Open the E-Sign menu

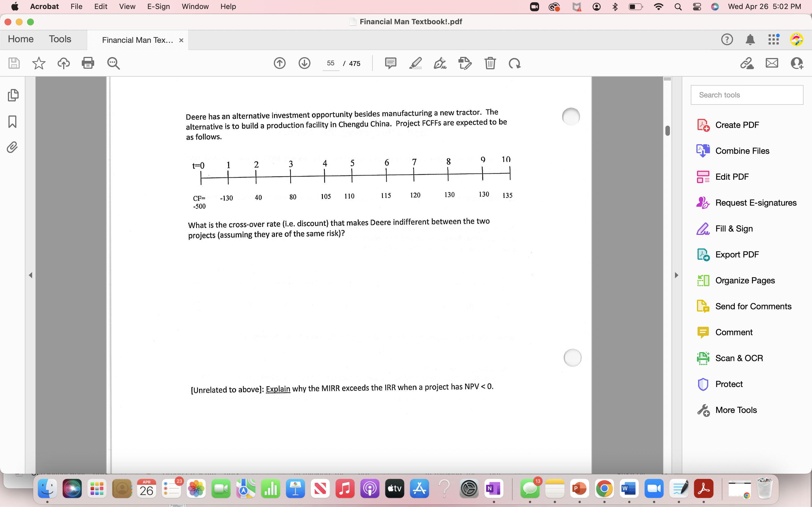tap(158, 6)
